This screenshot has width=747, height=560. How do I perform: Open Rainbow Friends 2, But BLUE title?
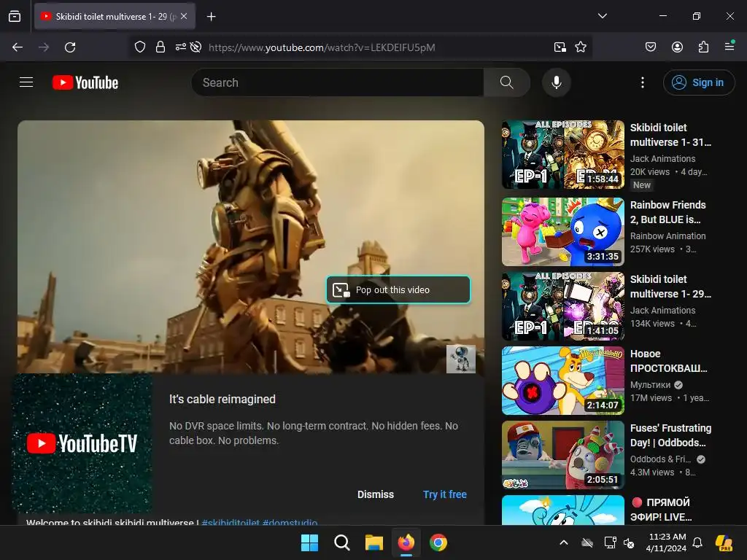tap(668, 212)
